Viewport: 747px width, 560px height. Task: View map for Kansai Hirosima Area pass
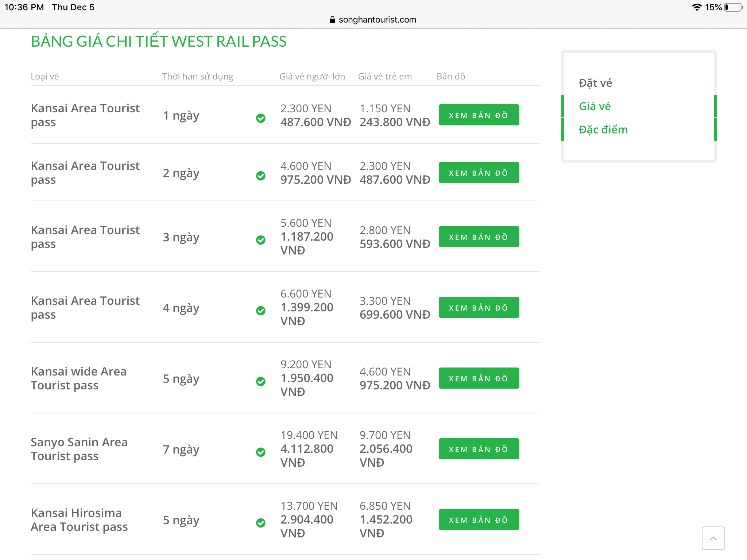click(x=479, y=520)
